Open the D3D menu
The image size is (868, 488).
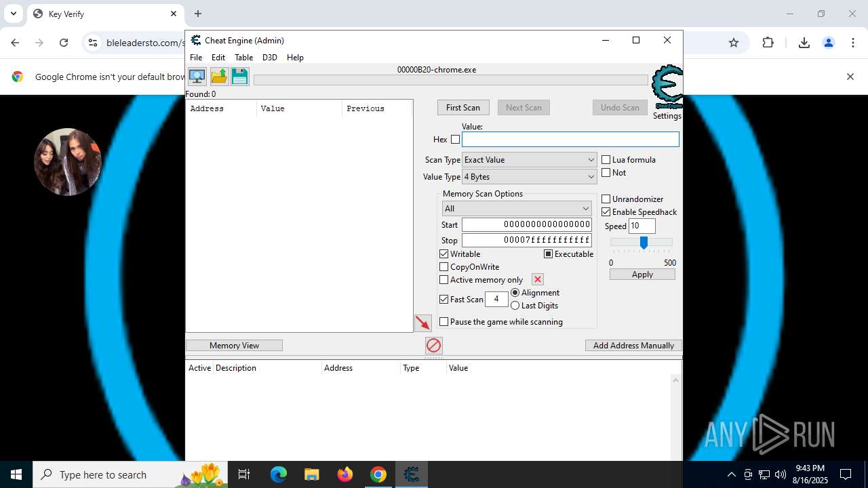(x=270, y=58)
